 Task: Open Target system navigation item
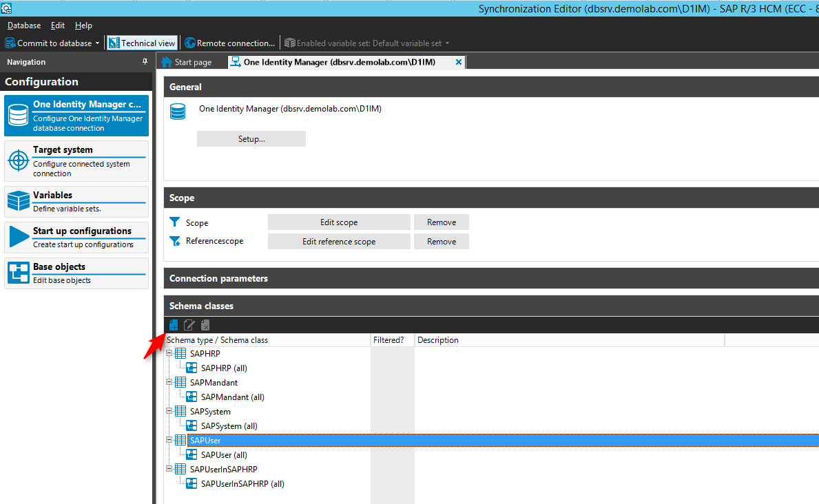(76, 161)
